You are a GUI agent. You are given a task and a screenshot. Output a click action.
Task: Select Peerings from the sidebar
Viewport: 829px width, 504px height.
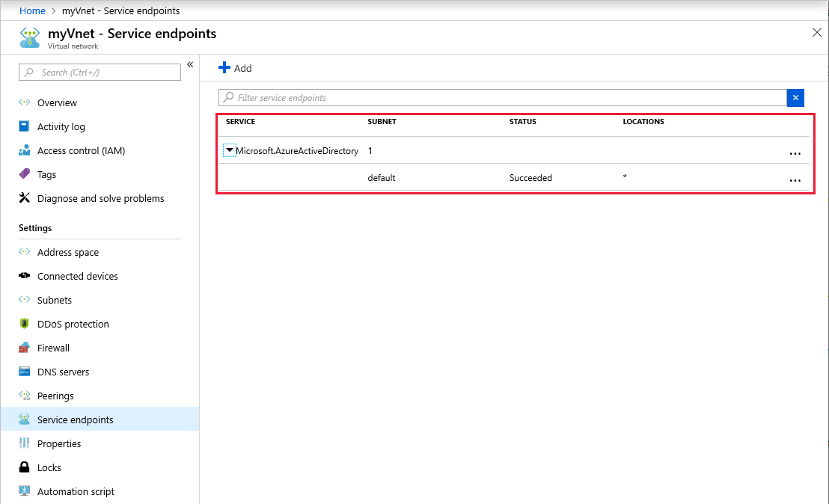(55, 396)
